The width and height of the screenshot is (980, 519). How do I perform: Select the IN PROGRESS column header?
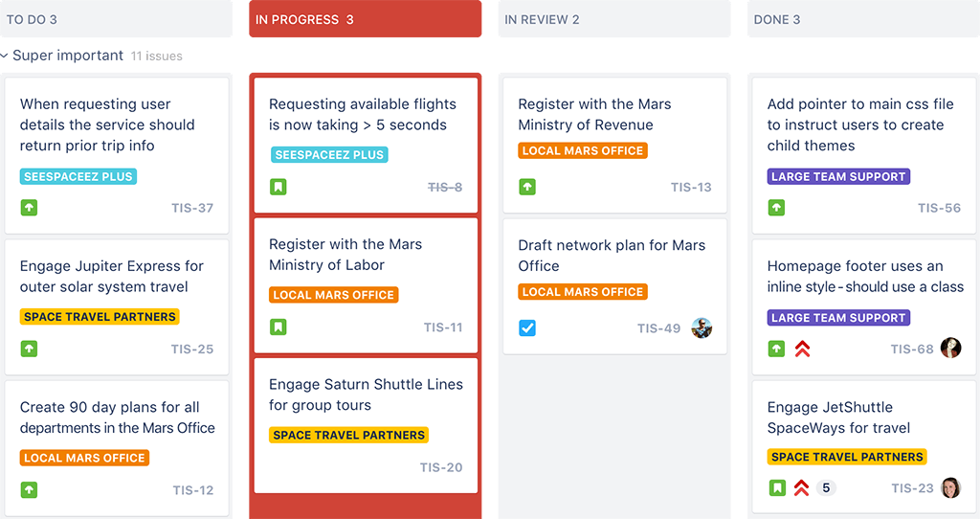click(x=365, y=19)
